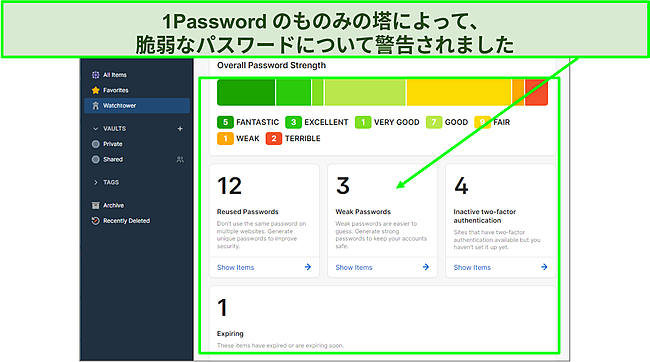Click the shared people icon beside Shared
Viewport: 650px width, 362px height.
click(x=180, y=160)
